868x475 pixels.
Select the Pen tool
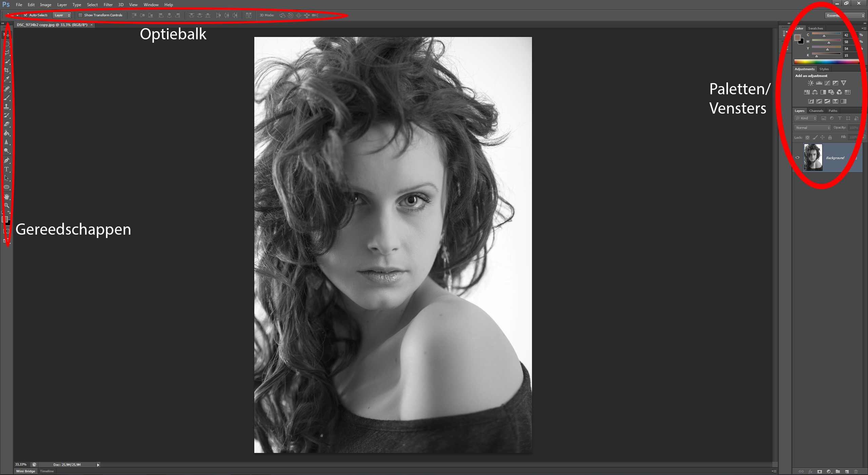[x=6, y=160]
